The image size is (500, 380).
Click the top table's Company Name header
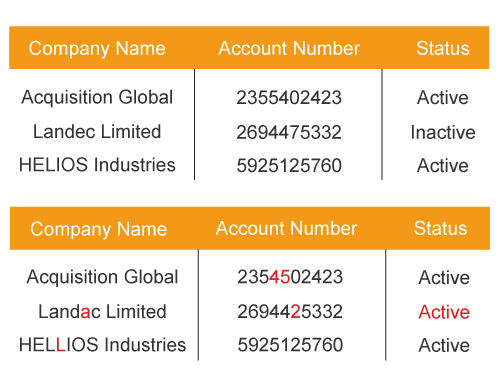coord(97,49)
